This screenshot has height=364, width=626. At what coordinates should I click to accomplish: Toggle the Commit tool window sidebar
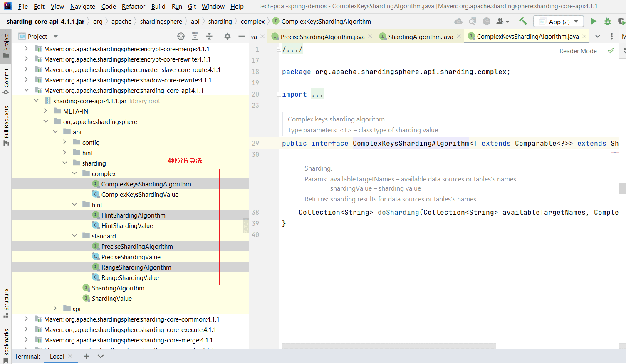[6, 81]
